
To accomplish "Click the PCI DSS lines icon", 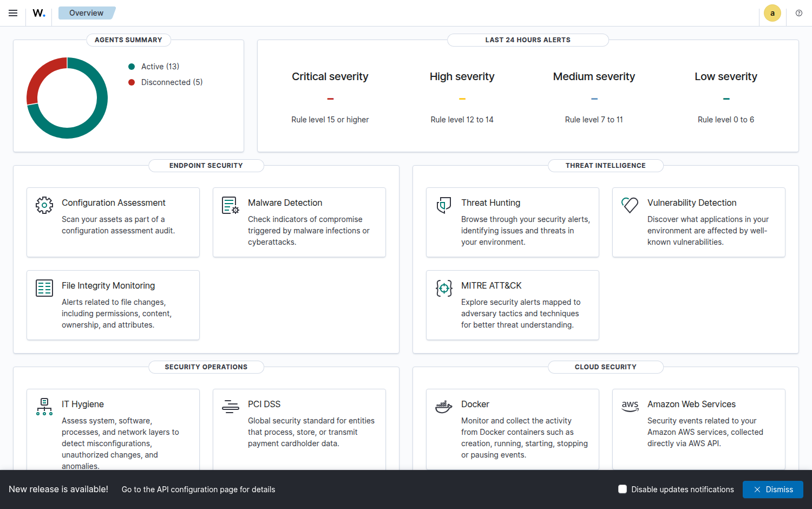I will coord(231,407).
